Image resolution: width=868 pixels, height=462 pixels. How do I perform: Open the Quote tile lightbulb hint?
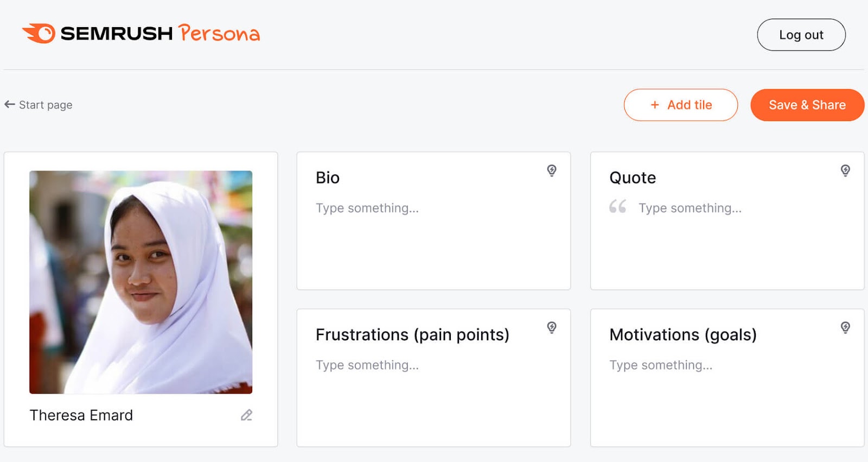[845, 170]
